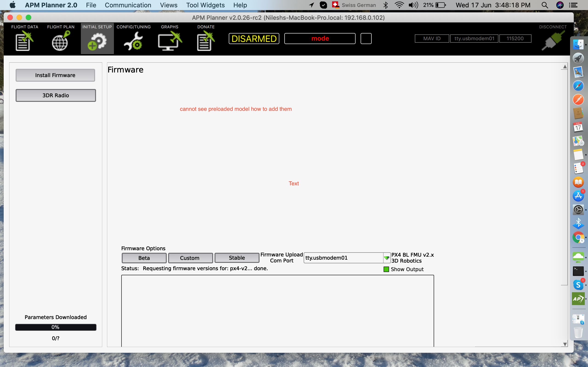Click the Parameters Downloaded progress bar
The width and height of the screenshot is (588, 367).
[56, 327]
